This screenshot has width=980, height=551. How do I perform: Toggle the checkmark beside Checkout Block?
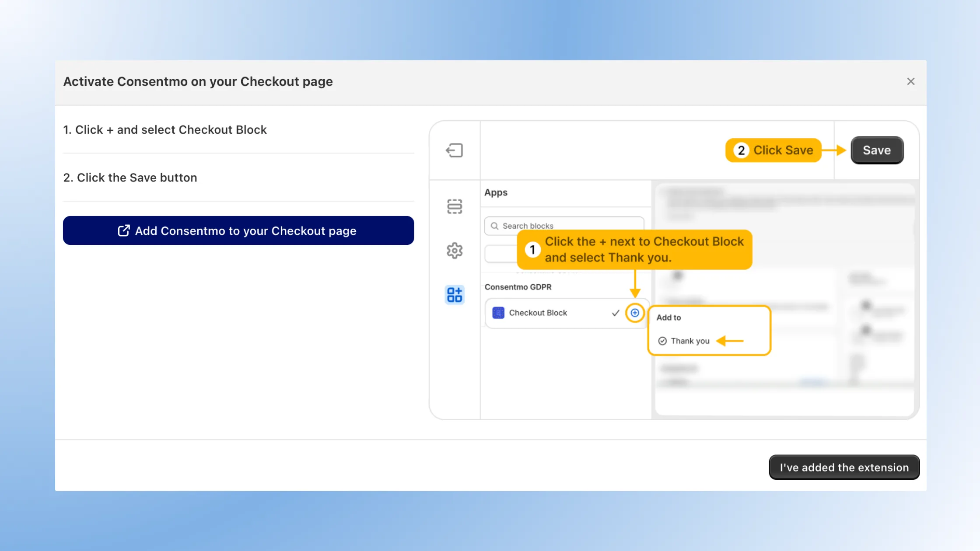pos(616,313)
